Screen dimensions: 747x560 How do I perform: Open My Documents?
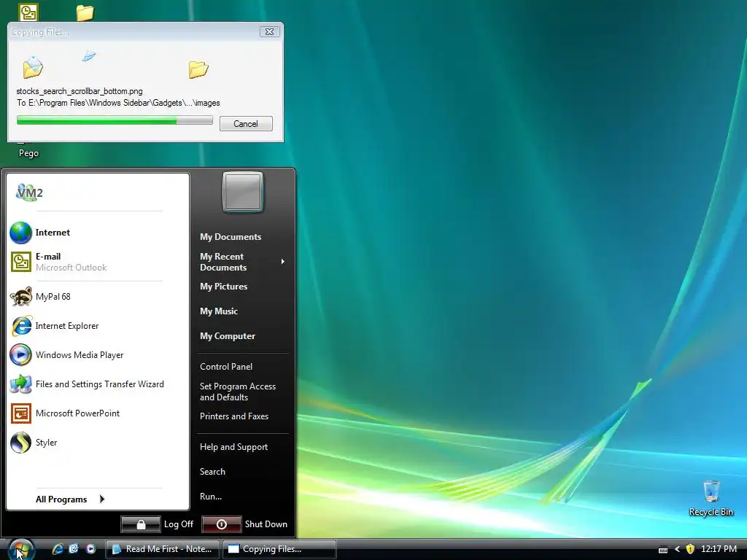coord(231,237)
